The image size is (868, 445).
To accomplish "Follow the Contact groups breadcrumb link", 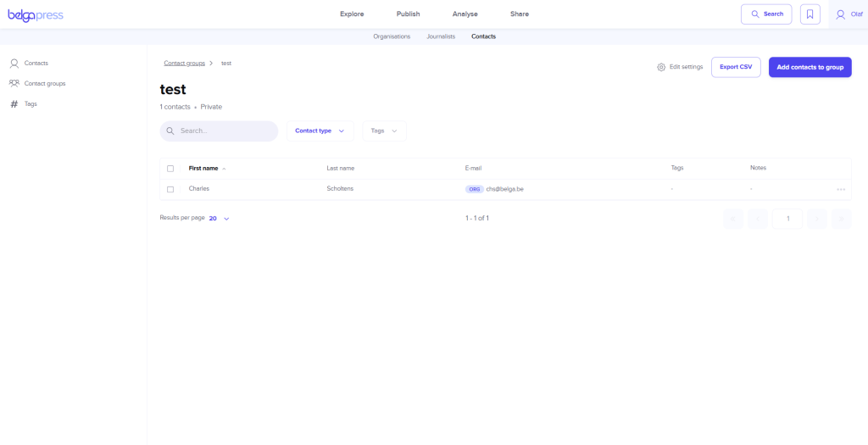I will [184, 63].
